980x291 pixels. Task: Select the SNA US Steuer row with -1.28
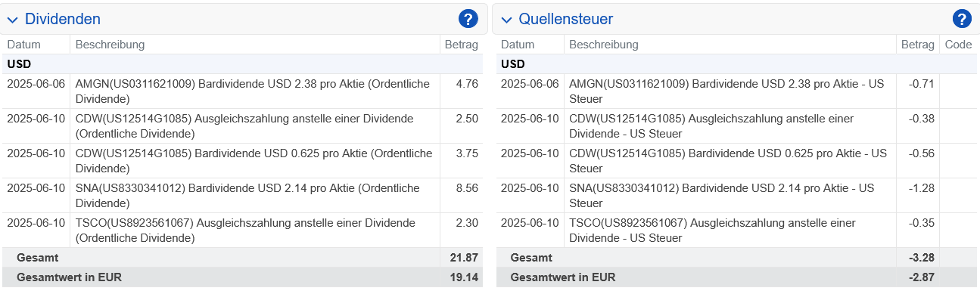pyautogui.click(x=736, y=196)
